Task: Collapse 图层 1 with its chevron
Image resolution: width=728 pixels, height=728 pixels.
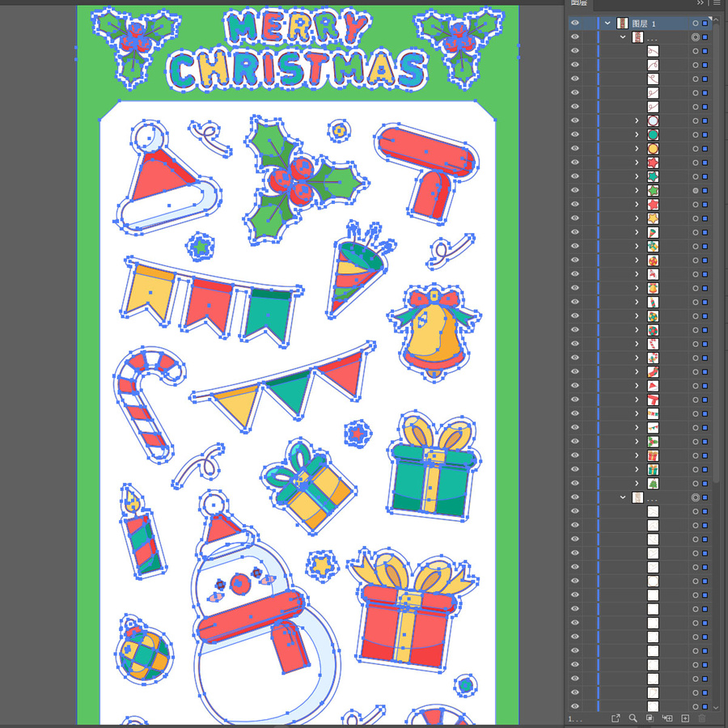Action: pyautogui.click(x=607, y=23)
